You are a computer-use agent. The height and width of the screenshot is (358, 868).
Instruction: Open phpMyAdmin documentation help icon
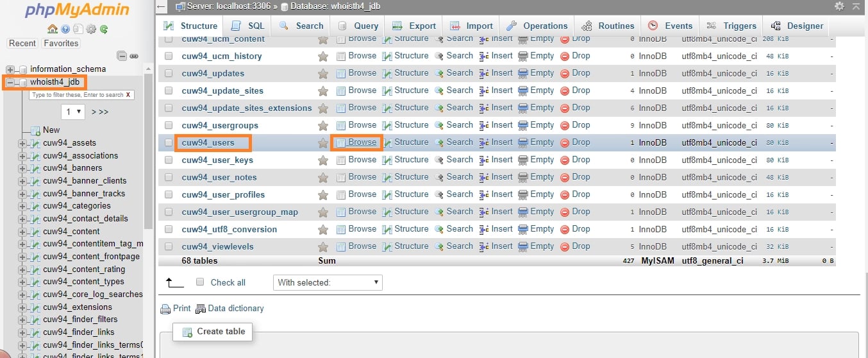65,29
